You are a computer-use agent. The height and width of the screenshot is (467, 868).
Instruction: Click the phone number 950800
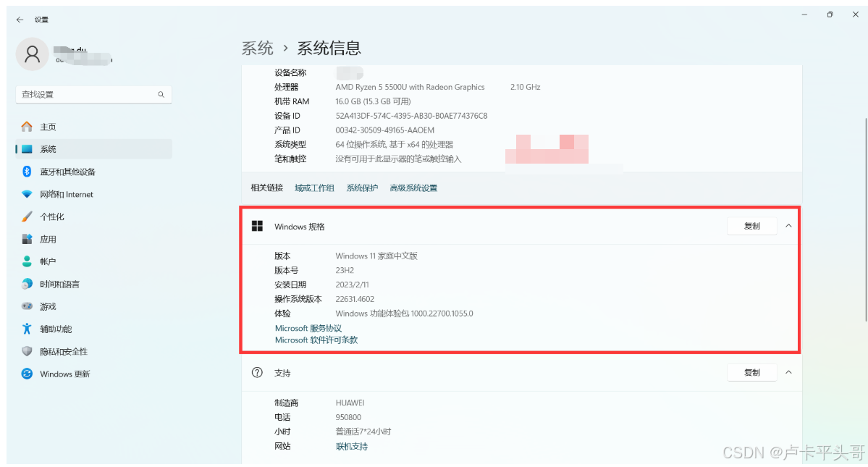348,417
